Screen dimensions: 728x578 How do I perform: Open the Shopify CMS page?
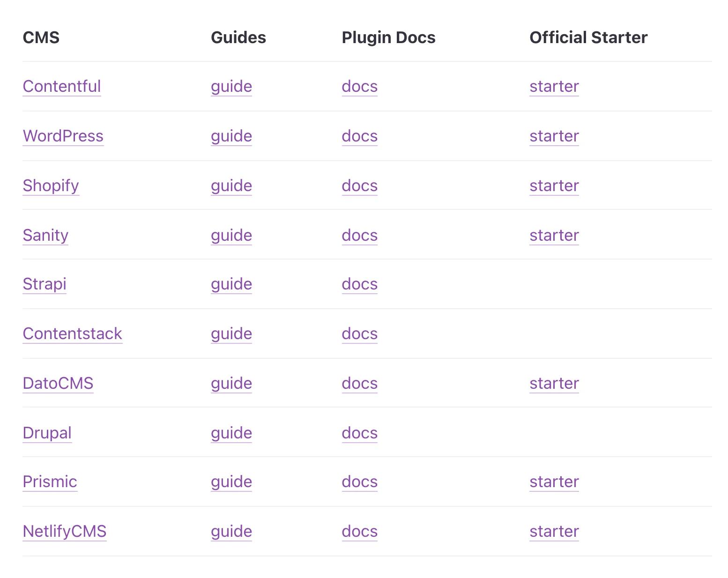[51, 186]
